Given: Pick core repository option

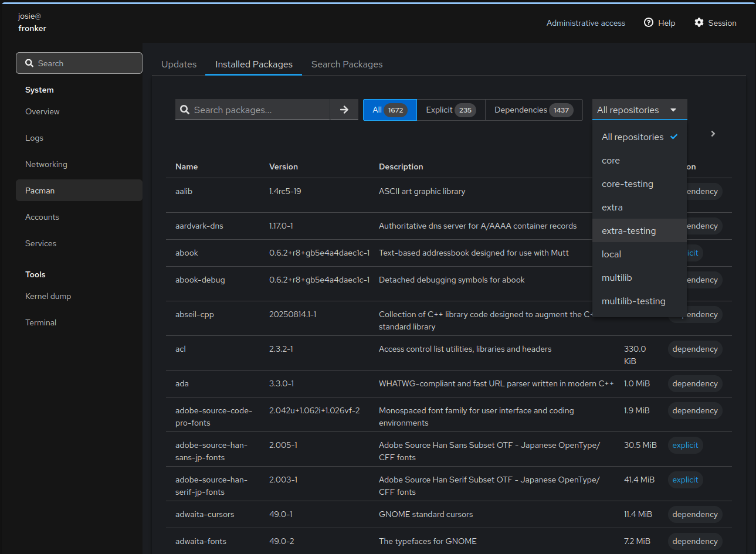Looking at the screenshot, I should 611,160.
